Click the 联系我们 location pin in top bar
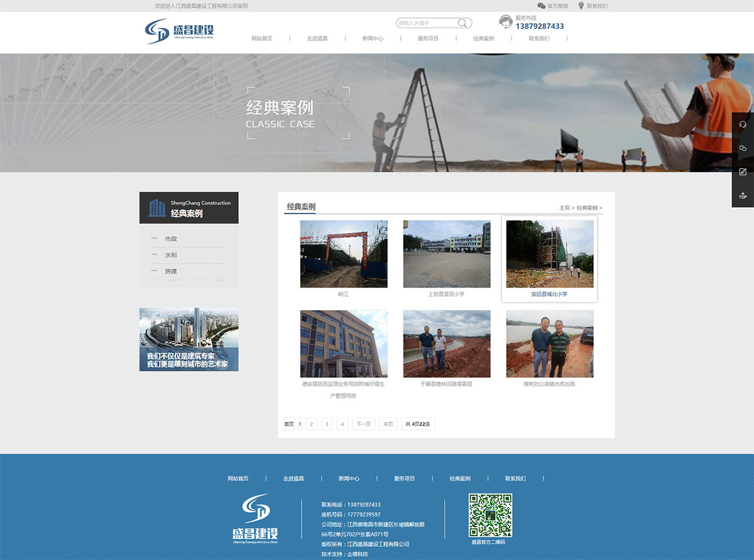 tap(581, 6)
